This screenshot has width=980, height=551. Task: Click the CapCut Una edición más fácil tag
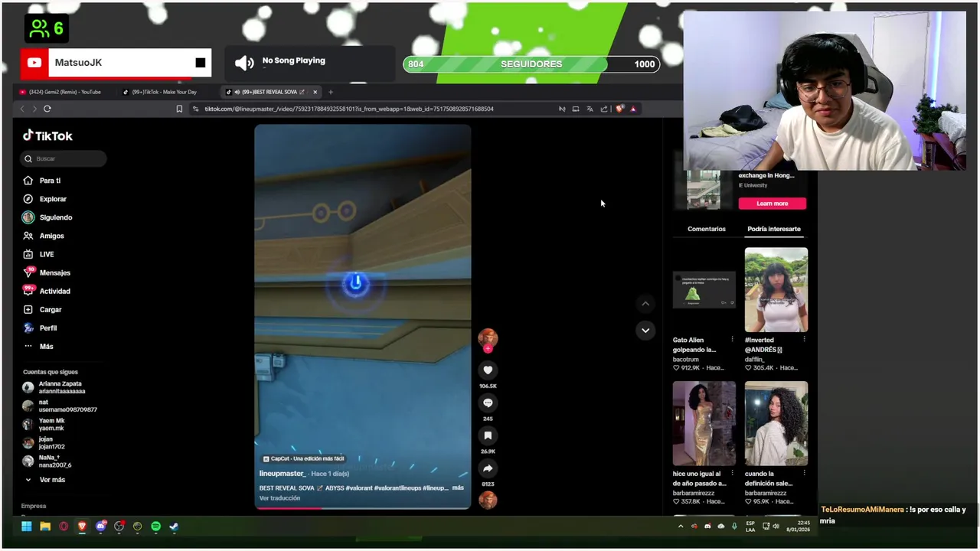click(x=303, y=458)
